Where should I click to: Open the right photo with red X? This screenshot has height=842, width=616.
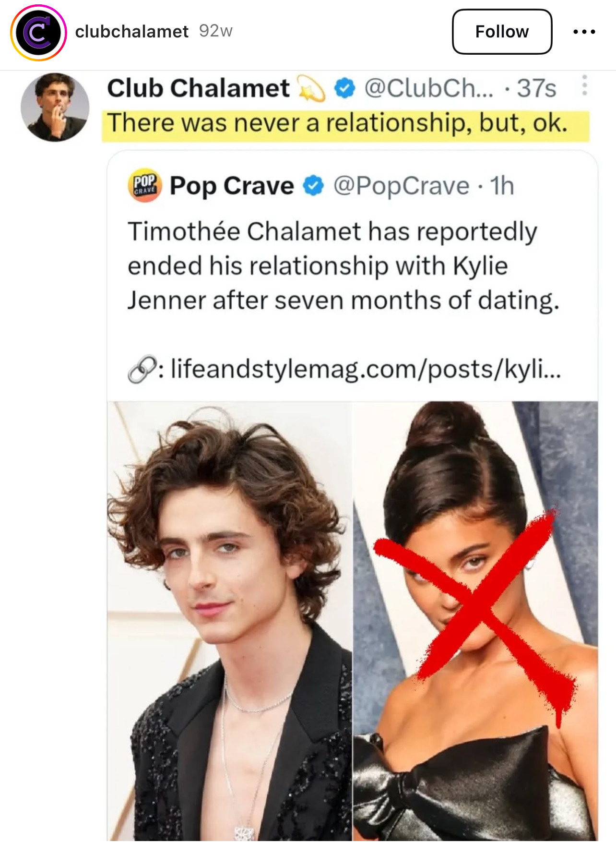476,621
